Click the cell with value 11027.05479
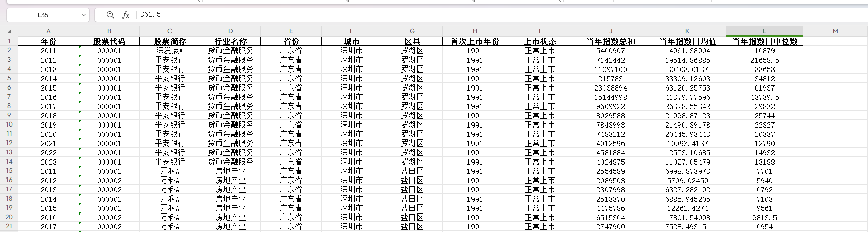868x232 pixels. (x=688, y=162)
